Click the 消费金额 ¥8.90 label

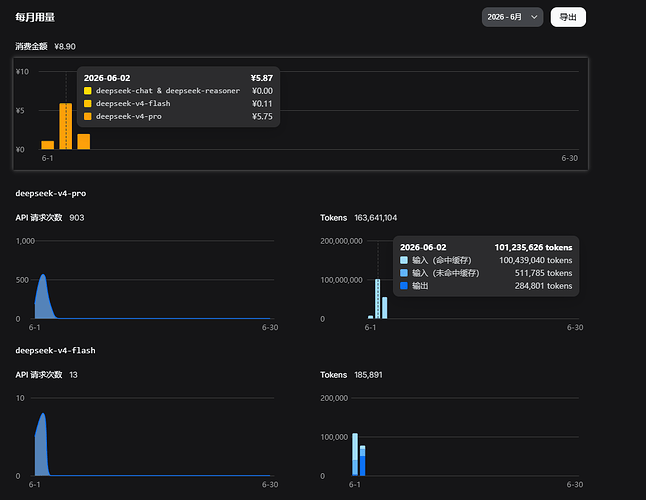pos(45,47)
